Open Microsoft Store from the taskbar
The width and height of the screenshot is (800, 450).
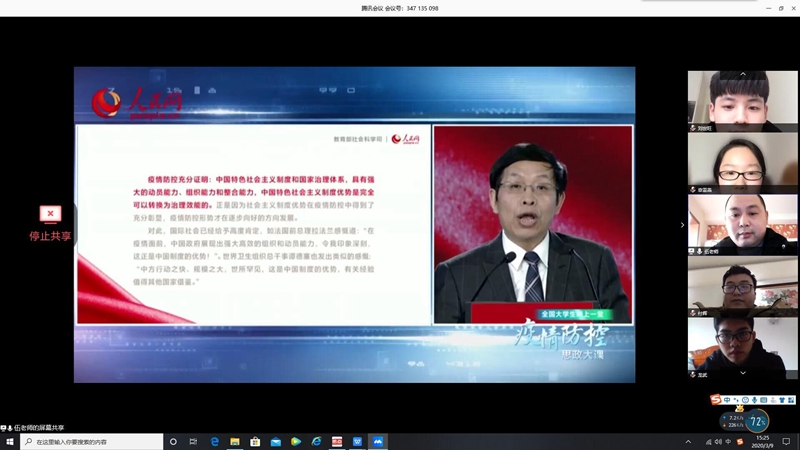(x=255, y=442)
